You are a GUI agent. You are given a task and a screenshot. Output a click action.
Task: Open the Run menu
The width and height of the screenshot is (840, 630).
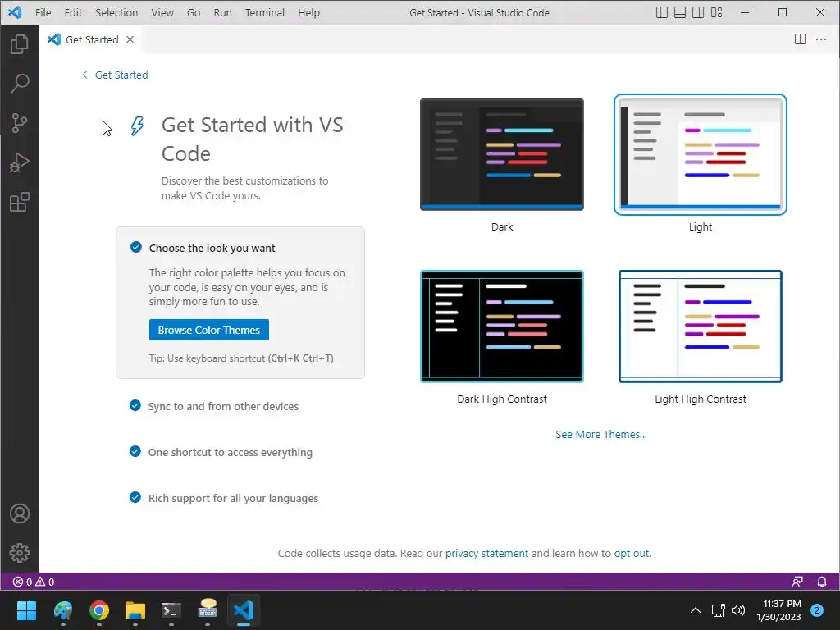(x=222, y=12)
